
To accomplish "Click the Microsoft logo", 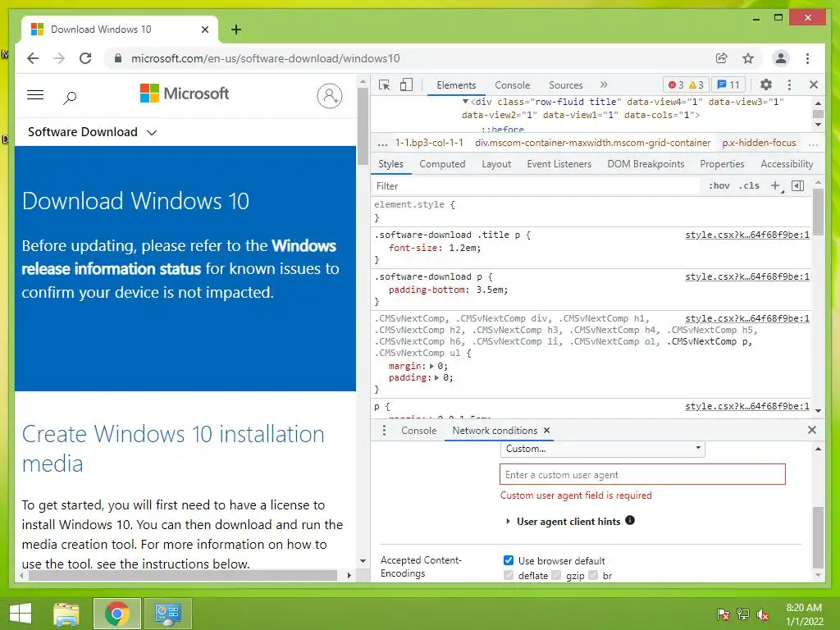I will click(185, 94).
